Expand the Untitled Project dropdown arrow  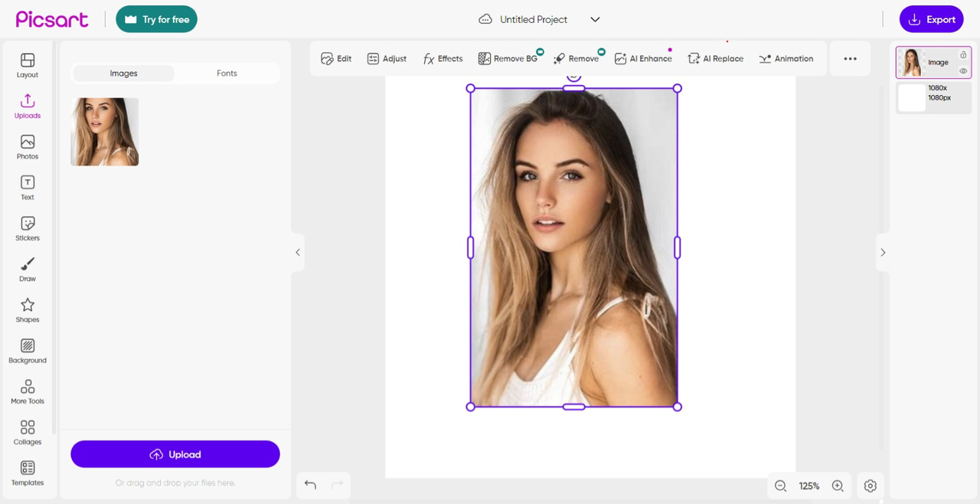595,19
